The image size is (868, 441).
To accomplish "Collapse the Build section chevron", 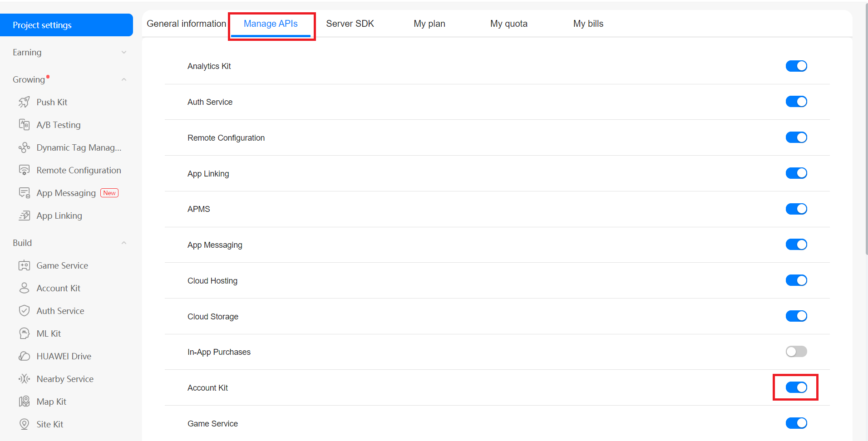I will [124, 243].
